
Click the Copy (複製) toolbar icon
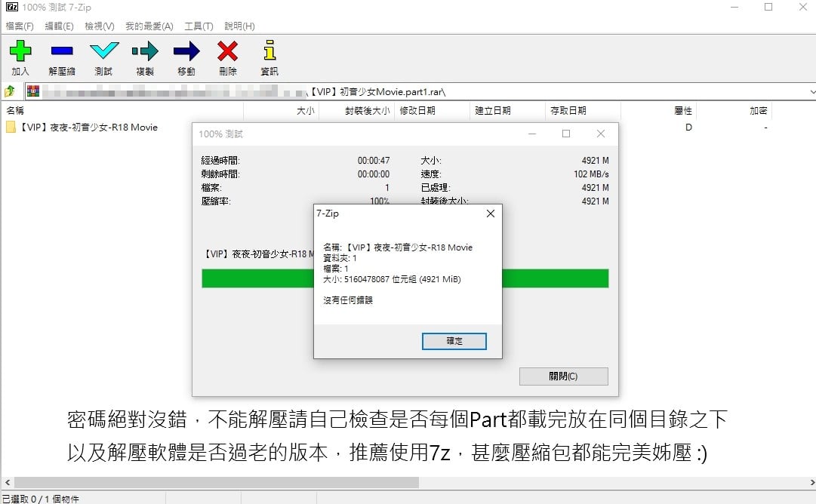(x=145, y=51)
